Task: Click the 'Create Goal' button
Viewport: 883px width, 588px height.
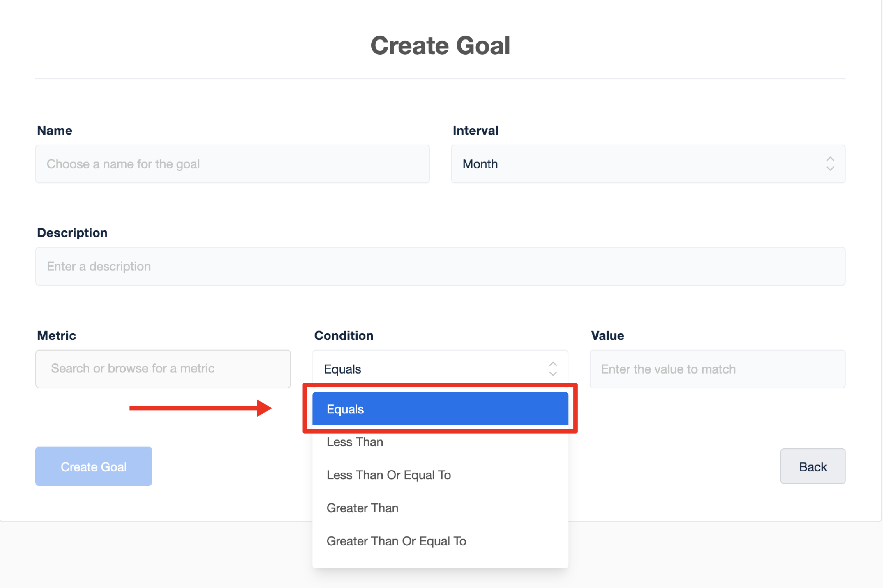Action: [94, 467]
